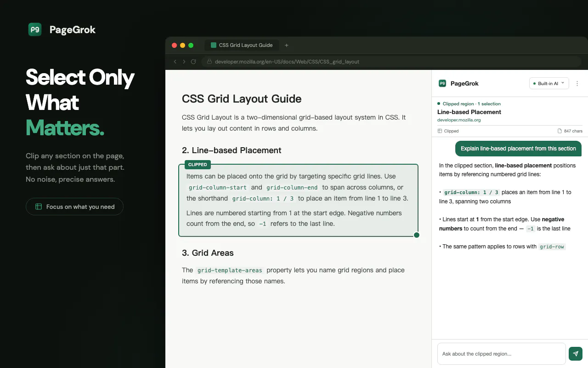The height and width of the screenshot is (368, 588).
Task: Click the PageGrok icon in the side panel header
Action: coord(442,83)
